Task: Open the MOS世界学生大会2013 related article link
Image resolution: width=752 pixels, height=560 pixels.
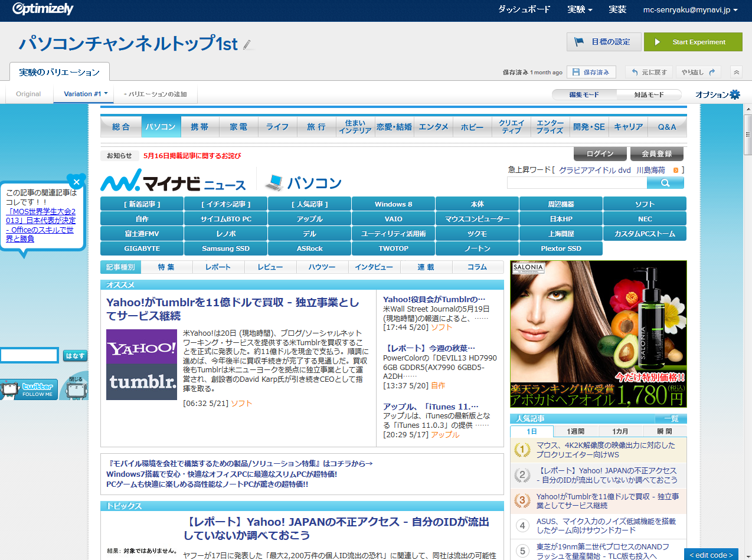Action: [x=41, y=225]
